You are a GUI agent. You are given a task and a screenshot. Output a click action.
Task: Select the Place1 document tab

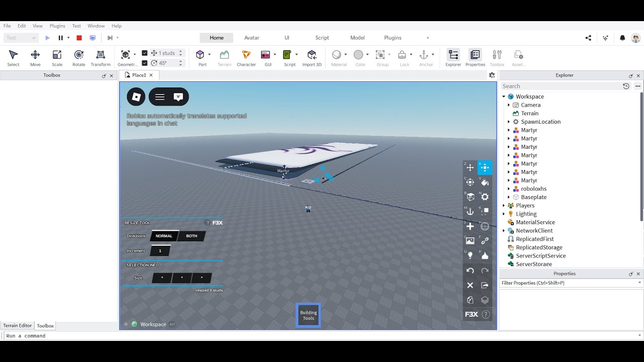pyautogui.click(x=139, y=75)
